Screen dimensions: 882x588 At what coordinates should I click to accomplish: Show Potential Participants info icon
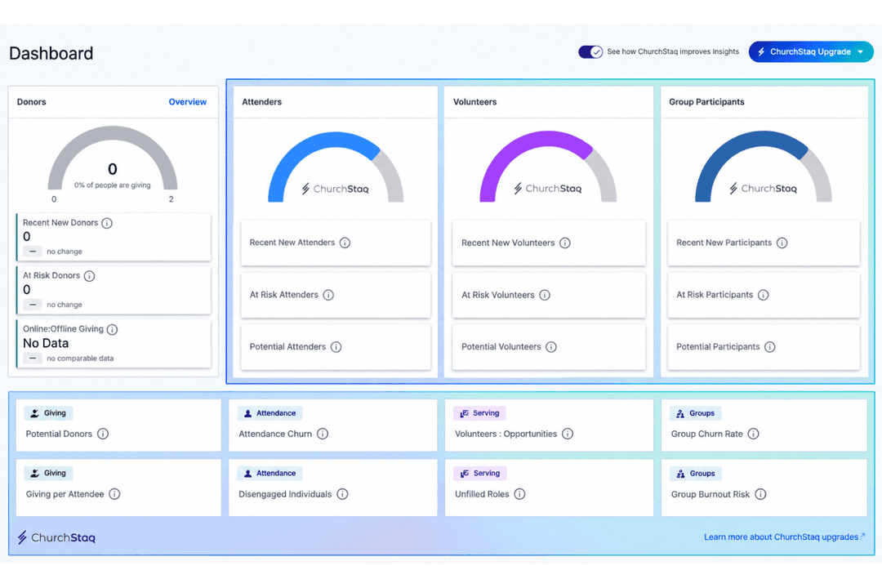(x=770, y=346)
